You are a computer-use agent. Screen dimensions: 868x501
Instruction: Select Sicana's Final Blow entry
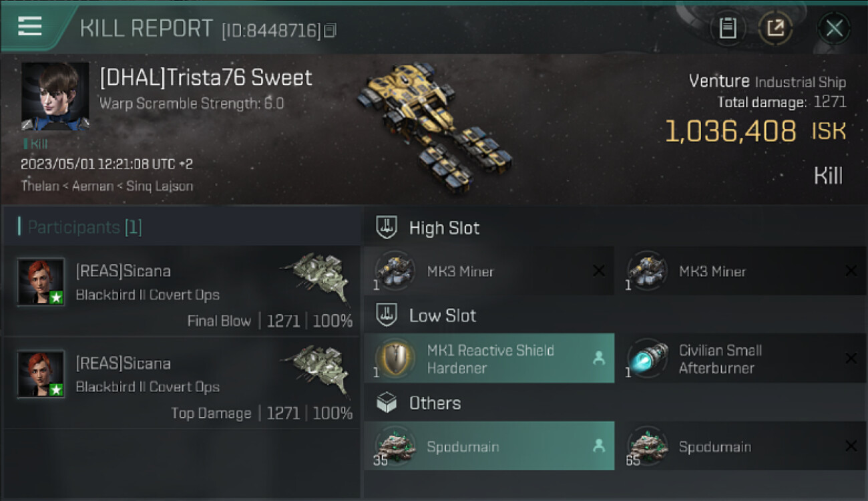180,291
